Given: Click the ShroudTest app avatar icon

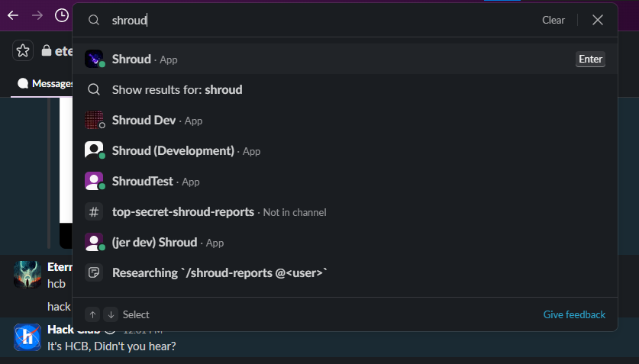Looking at the screenshot, I should pos(94,182).
